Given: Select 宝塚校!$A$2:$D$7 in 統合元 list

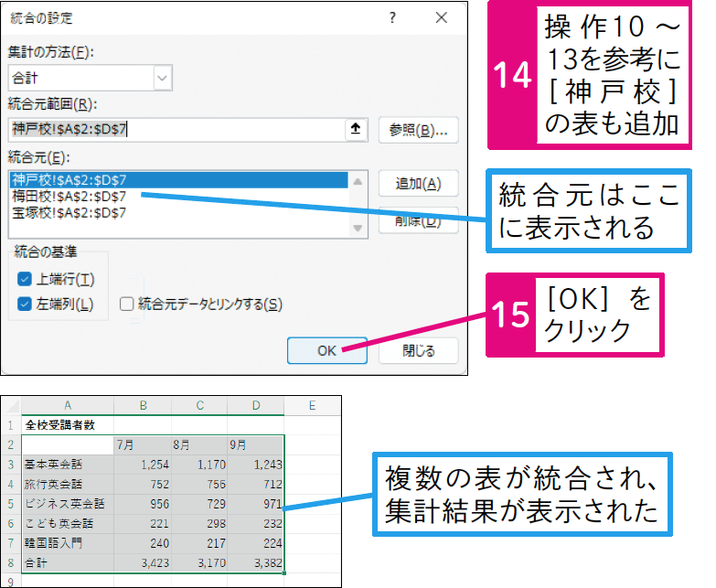Looking at the screenshot, I should [x=179, y=213].
